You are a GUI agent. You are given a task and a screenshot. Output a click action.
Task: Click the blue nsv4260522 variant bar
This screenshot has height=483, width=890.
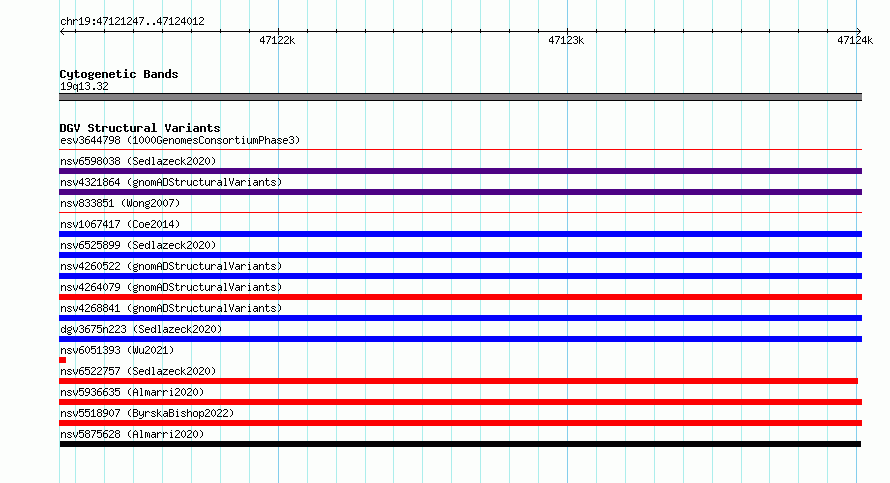click(x=460, y=276)
